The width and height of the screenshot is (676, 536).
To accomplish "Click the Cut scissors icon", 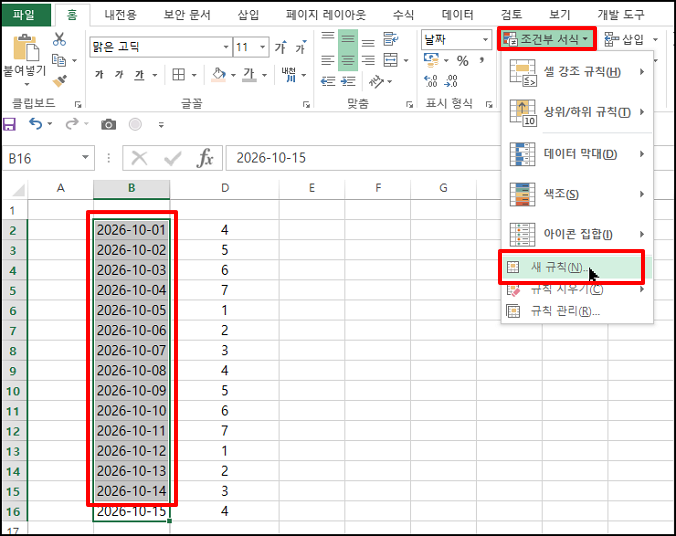I will [x=59, y=39].
